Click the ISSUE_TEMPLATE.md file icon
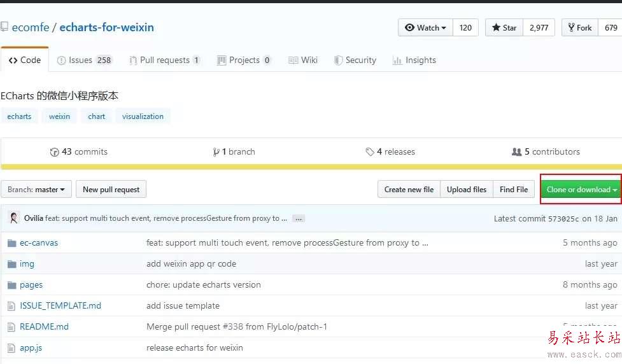This screenshot has width=622, height=364. pyautogui.click(x=11, y=306)
